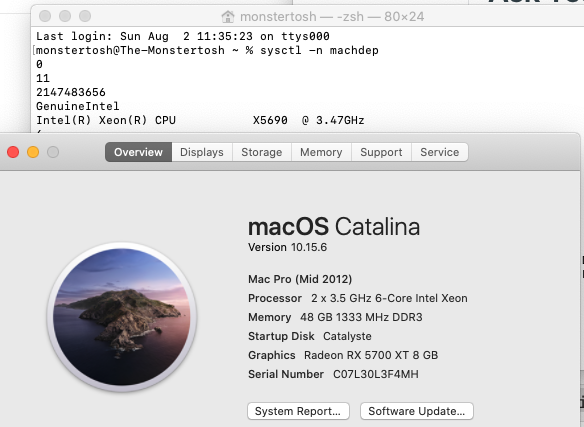Click the memory value 48 GB 1333 MHz
This screenshot has width=584, height=427.
[x=361, y=317]
